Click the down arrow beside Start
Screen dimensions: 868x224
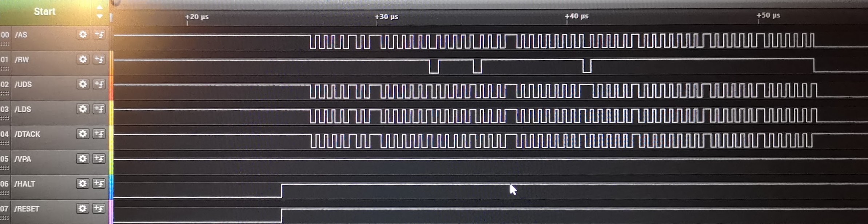click(x=99, y=16)
